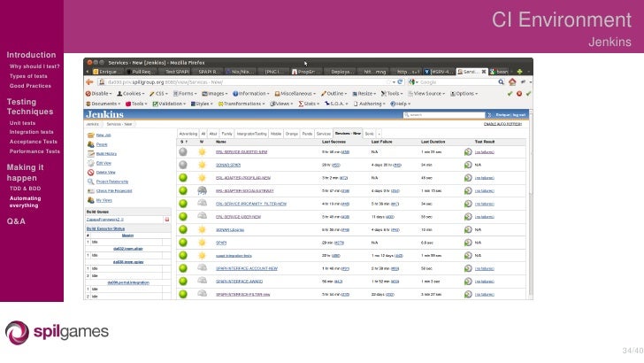Click the New Job icon in Jenkins sidebar
This screenshot has height=363, width=644.
click(x=91, y=135)
